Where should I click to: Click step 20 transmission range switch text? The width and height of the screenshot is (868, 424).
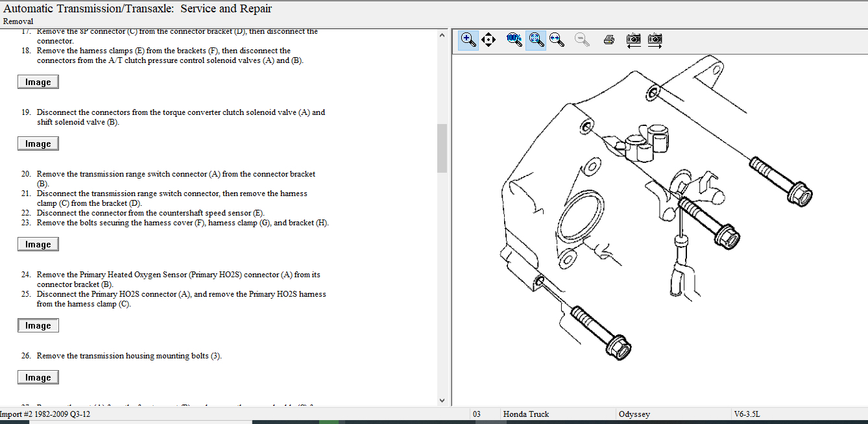(x=176, y=179)
